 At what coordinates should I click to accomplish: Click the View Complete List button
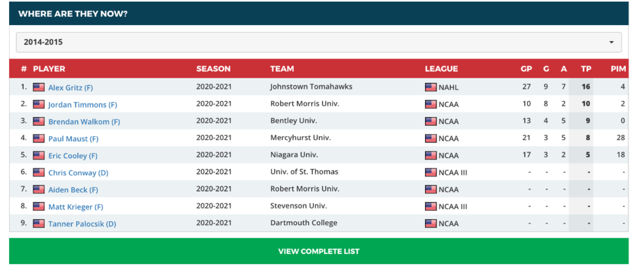pos(319,251)
